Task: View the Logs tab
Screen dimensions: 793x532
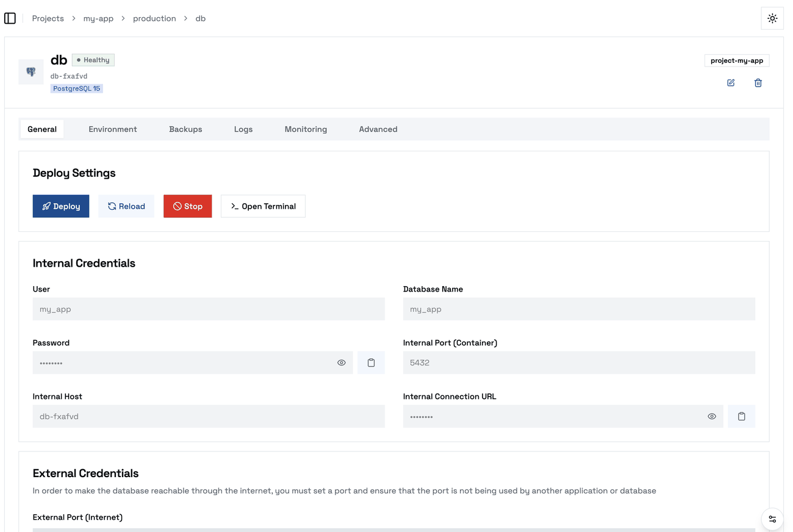Action: [243, 129]
